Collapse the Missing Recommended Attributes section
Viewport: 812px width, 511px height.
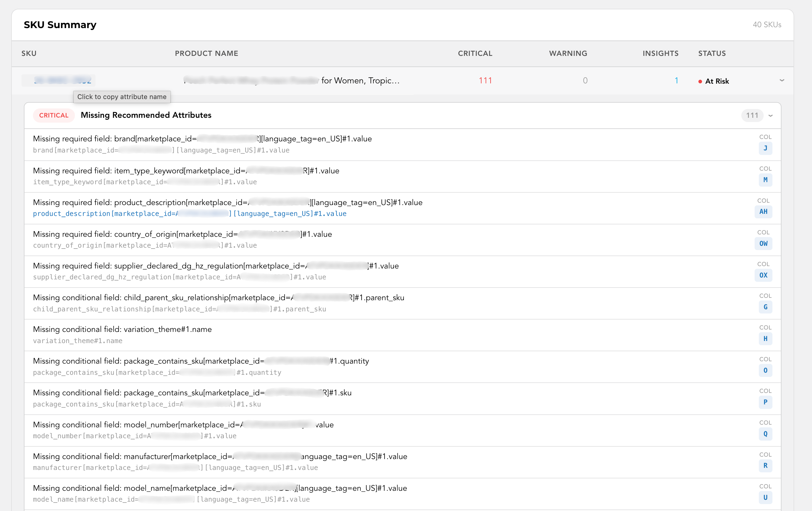(x=771, y=116)
